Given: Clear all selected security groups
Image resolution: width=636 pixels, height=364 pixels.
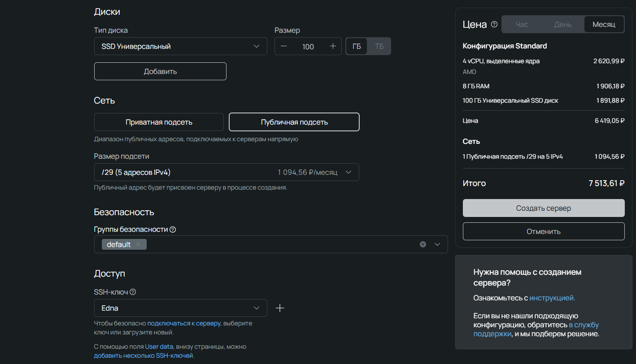Looking at the screenshot, I should tap(423, 244).
